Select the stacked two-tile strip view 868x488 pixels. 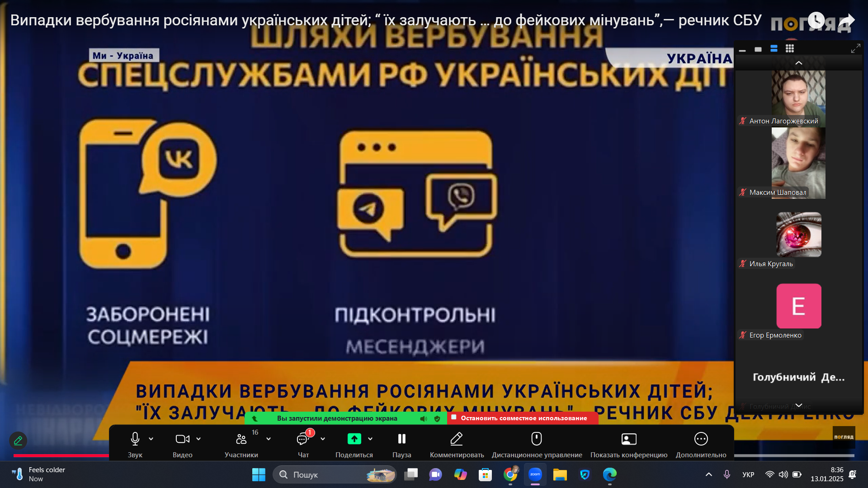click(774, 49)
